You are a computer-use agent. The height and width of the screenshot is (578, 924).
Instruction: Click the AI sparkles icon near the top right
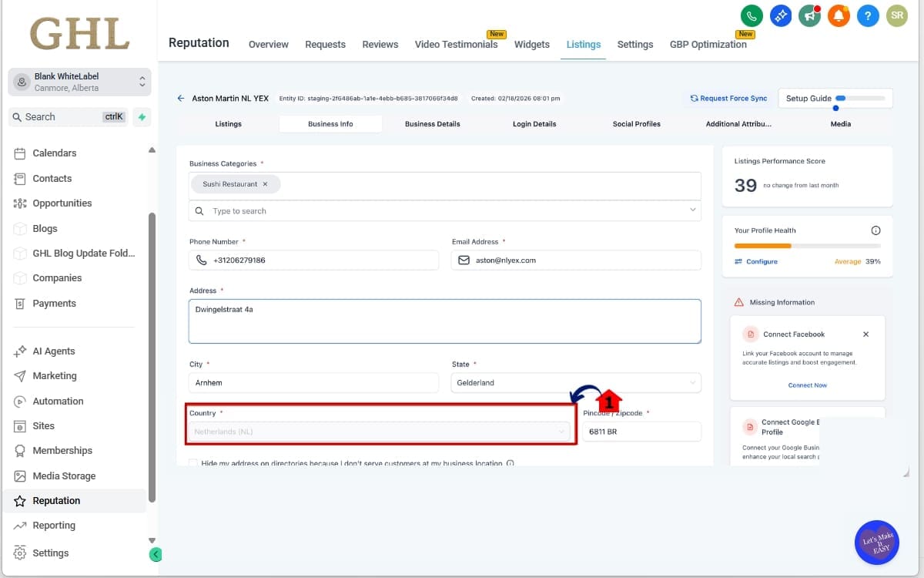(781, 15)
